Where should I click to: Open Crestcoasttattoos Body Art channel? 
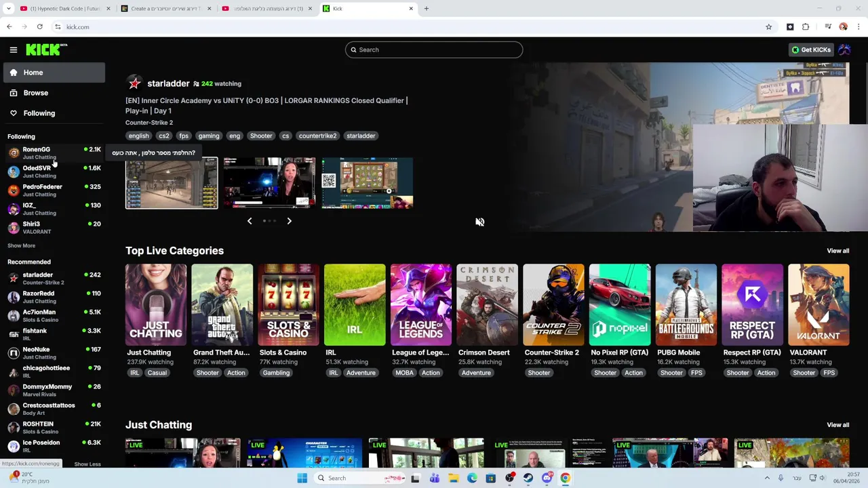point(54,409)
